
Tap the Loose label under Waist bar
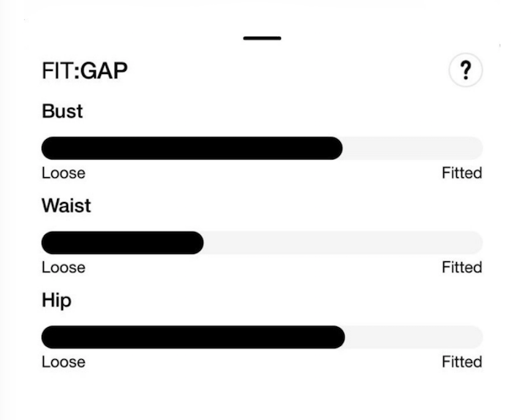63,268
